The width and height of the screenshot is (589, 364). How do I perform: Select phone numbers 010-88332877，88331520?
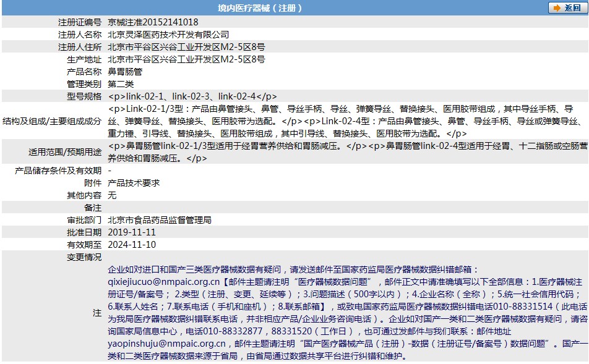point(257,331)
